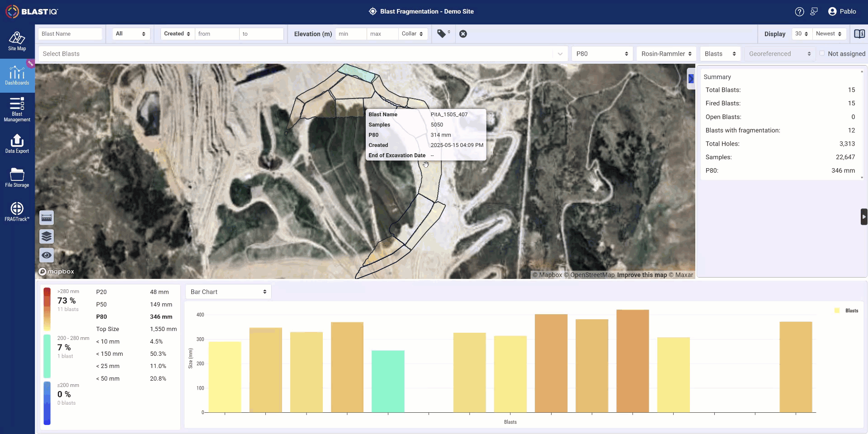Screen dimensions: 868x434
Task: Click the map layers stack icon
Action: [x=47, y=236]
